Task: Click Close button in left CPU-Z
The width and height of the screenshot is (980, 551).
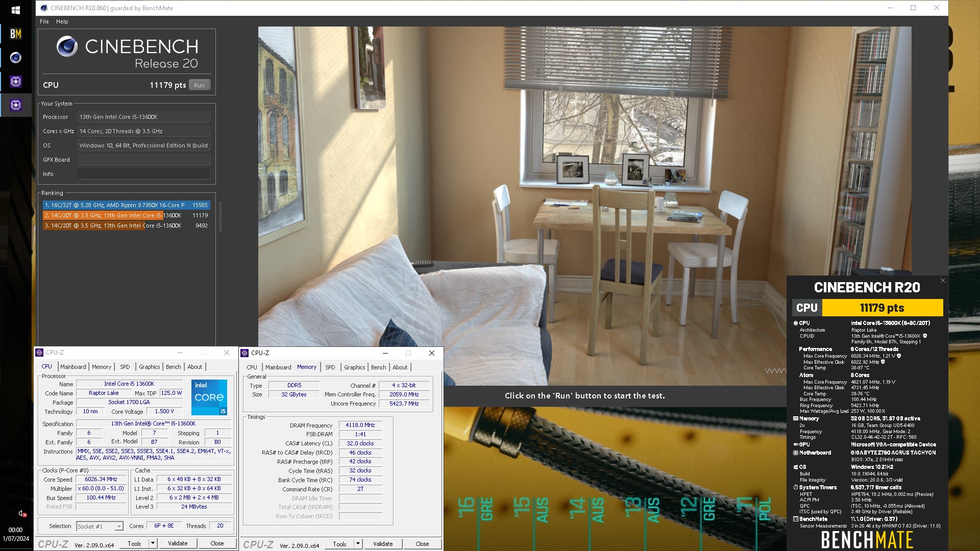Action: coord(217,544)
